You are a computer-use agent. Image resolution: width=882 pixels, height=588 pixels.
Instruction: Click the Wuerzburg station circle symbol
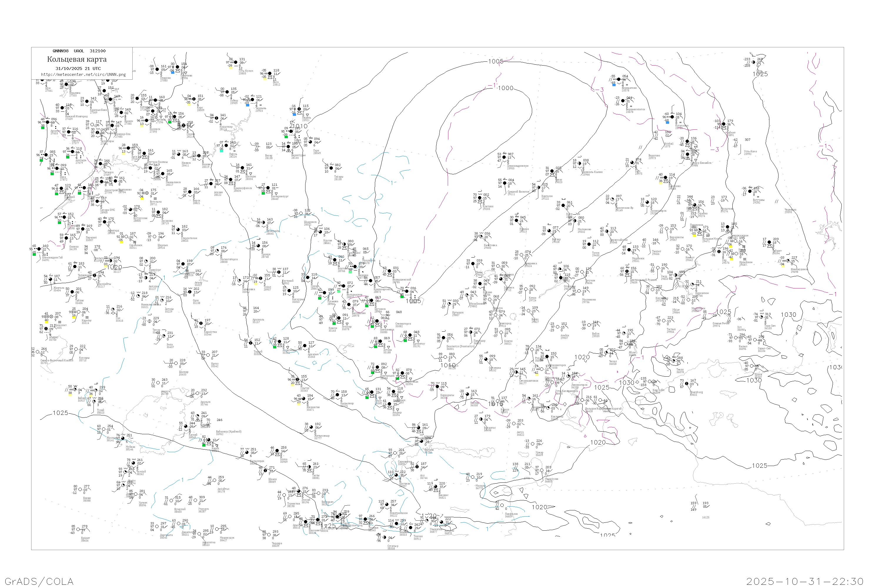(x=686, y=384)
